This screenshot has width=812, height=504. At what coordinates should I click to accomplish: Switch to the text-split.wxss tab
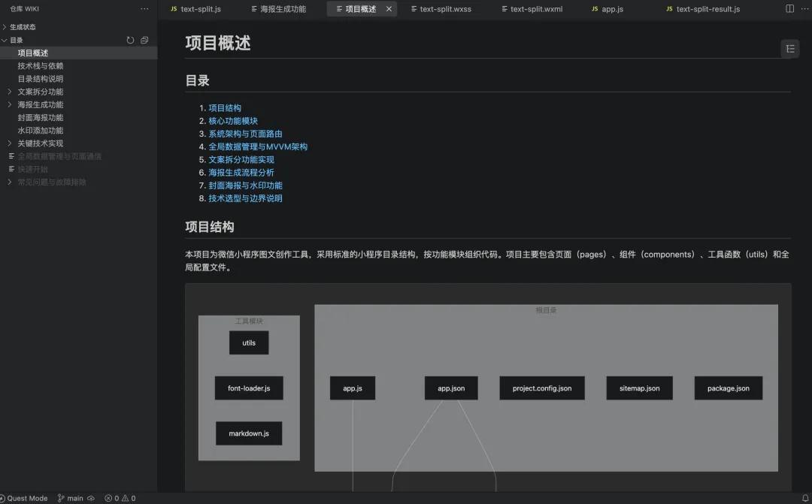click(x=444, y=9)
